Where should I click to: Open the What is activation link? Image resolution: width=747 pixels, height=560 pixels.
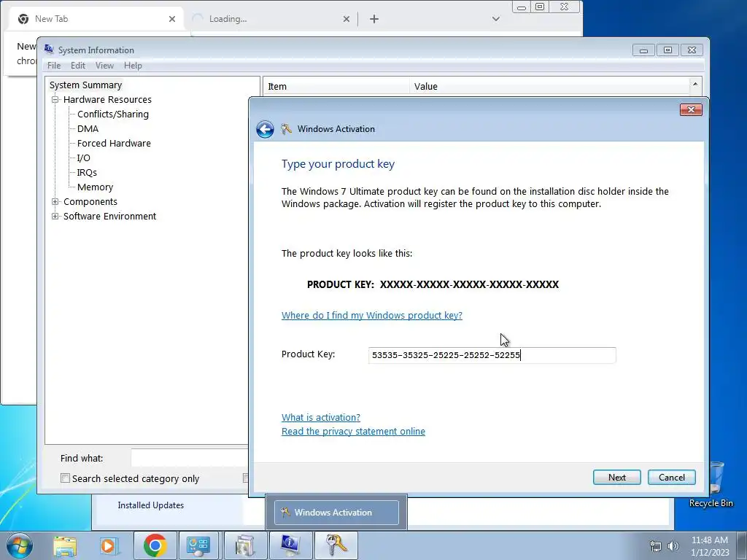point(321,417)
